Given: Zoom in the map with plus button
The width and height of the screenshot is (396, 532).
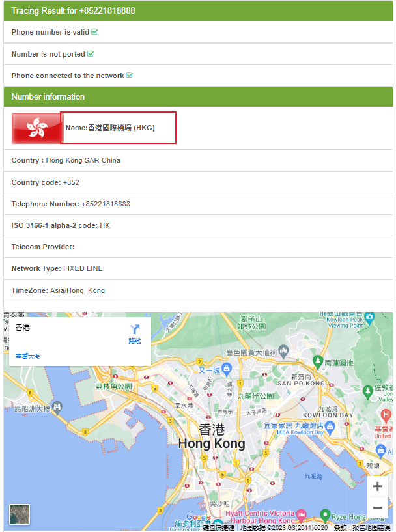Looking at the screenshot, I should [x=378, y=486].
